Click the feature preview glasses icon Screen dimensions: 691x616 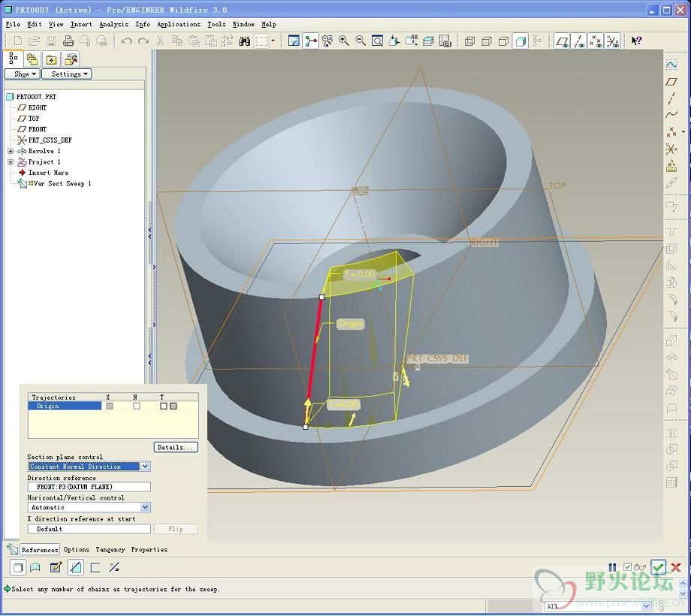(x=640, y=567)
